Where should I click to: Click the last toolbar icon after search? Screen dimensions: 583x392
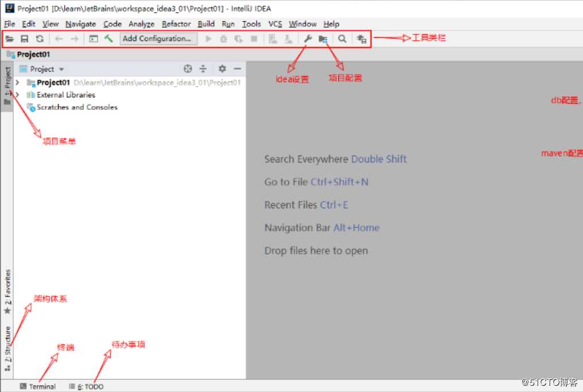coord(362,38)
